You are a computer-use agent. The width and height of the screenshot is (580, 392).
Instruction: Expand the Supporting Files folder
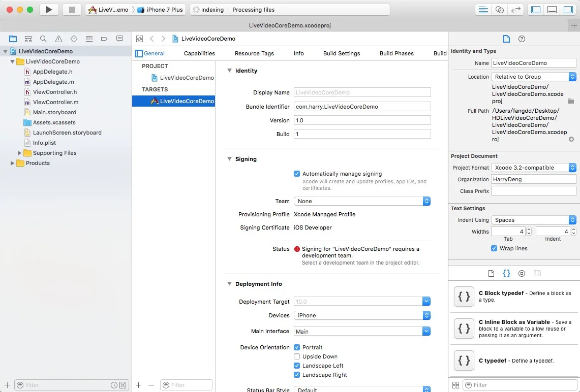(x=19, y=153)
